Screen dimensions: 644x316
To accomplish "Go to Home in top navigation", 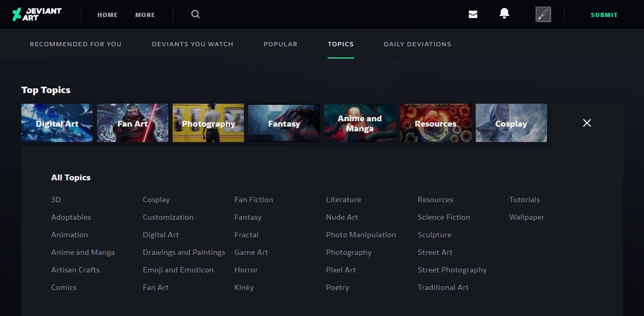I will (x=108, y=15).
